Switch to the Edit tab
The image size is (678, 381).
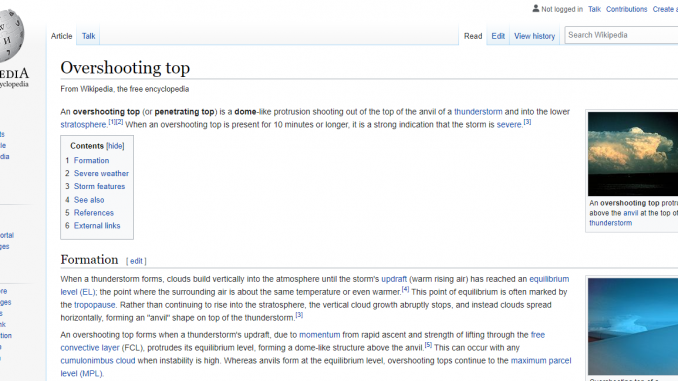pyautogui.click(x=498, y=36)
